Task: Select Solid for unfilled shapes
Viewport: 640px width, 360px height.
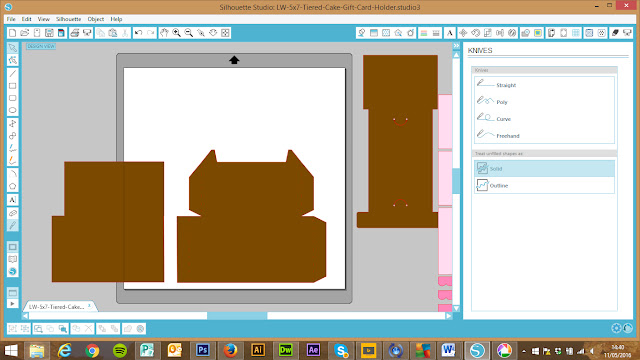Action: point(544,169)
